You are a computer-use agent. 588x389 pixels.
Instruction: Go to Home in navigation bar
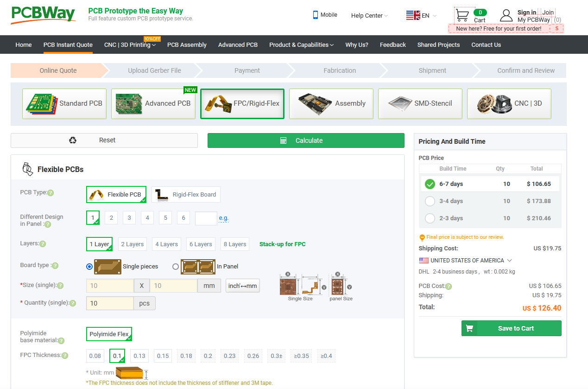(24, 45)
